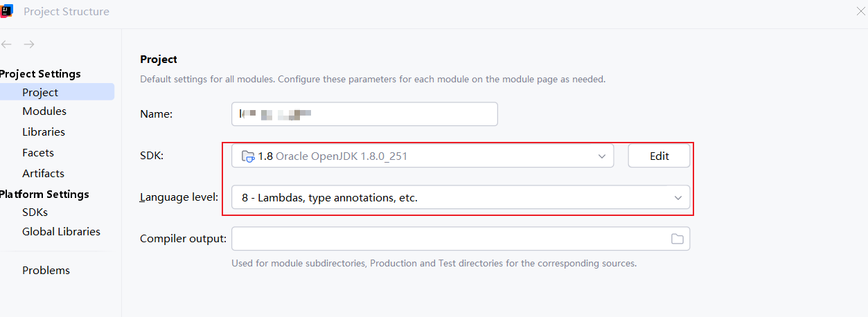The width and height of the screenshot is (868, 317).
Task: Click the IntelliJ logo in title bar
Action: [x=6, y=12]
